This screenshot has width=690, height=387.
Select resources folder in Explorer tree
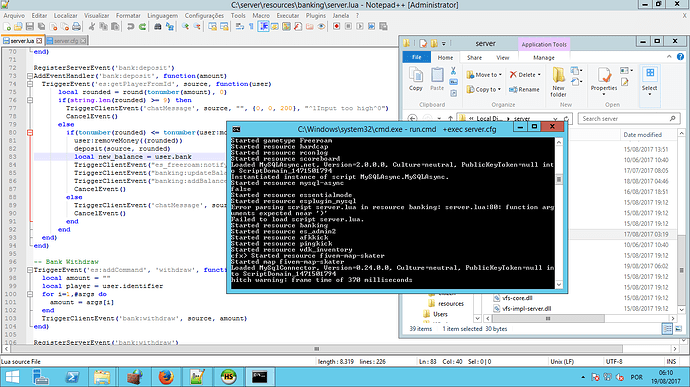coord(446,303)
